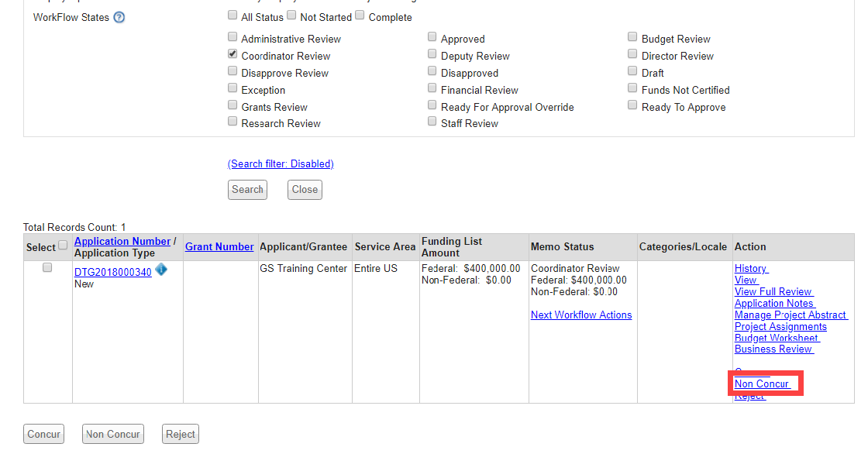Select the application row checkbox
Viewport: 868px width, 454px height.
point(47,267)
